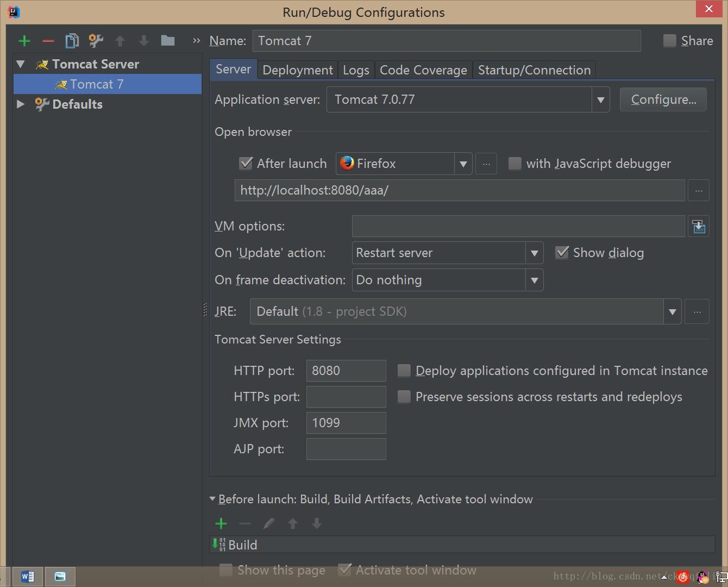Select Build task in before-launch list
Image resolution: width=728 pixels, height=587 pixels.
[x=462, y=545]
